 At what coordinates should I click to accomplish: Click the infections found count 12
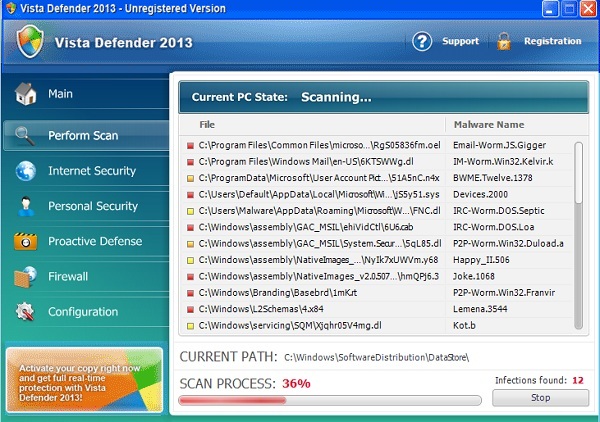pyautogui.click(x=578, y=381)
